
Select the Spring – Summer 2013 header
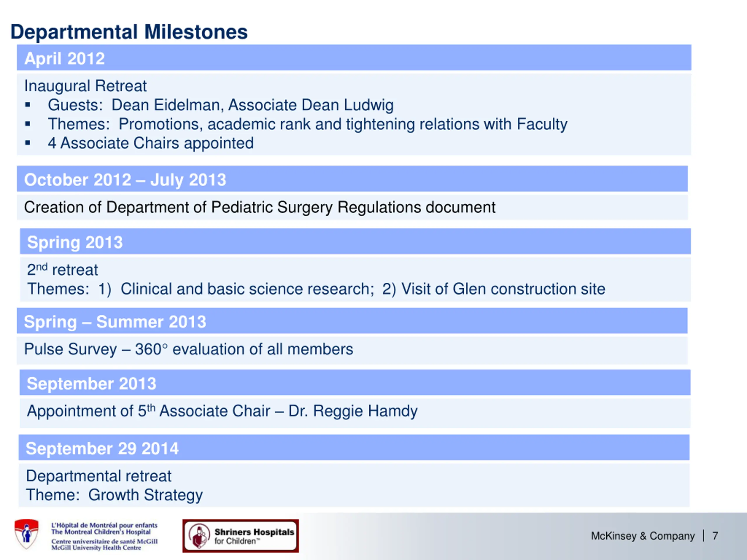pyautogui.click(x=352, y=321)
